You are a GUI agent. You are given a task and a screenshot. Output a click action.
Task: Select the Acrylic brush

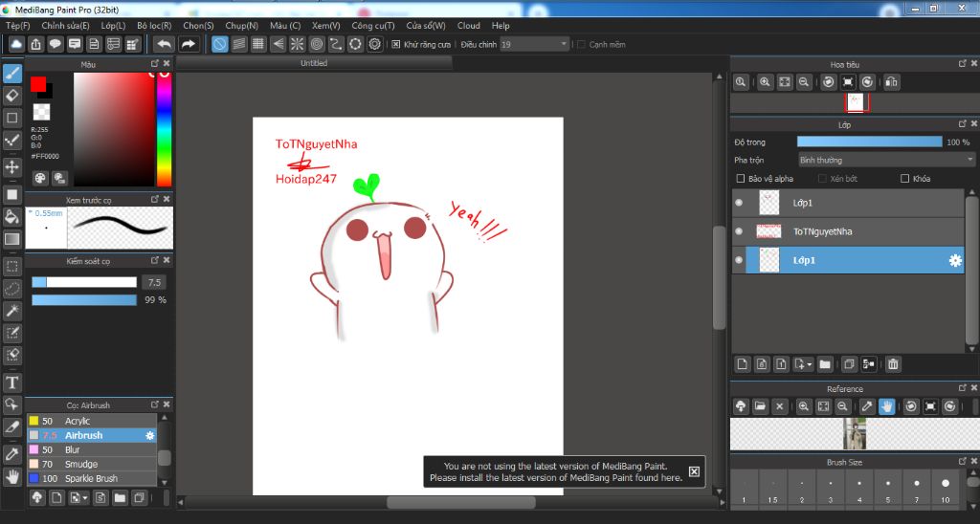click(x=91, y=421)
